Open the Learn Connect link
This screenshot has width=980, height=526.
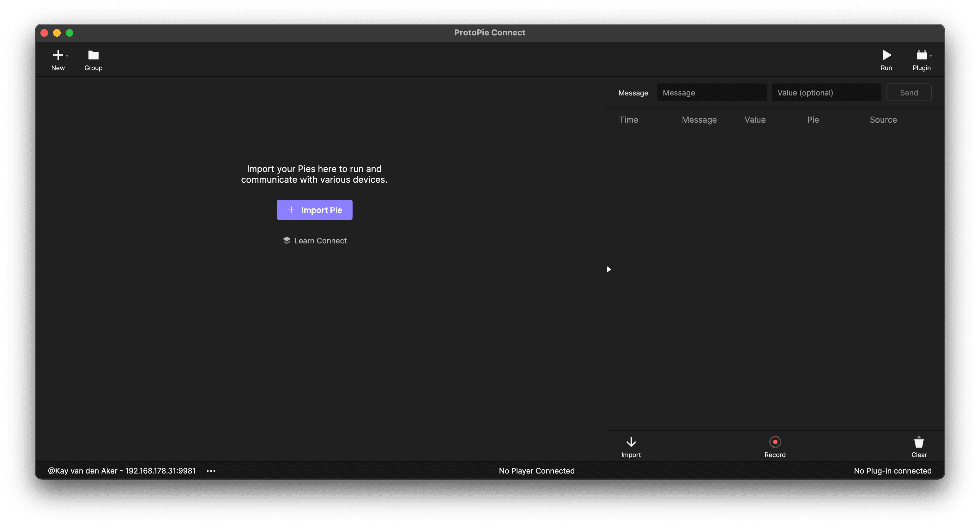pos(320,240)
